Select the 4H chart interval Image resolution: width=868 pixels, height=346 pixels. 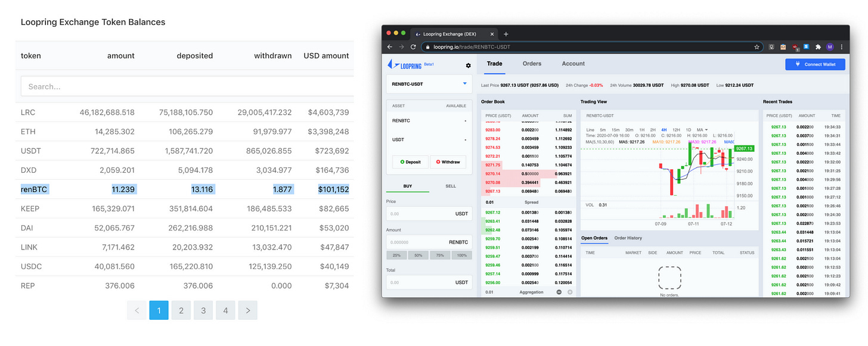pyautogui.click(x=664, y=130)
